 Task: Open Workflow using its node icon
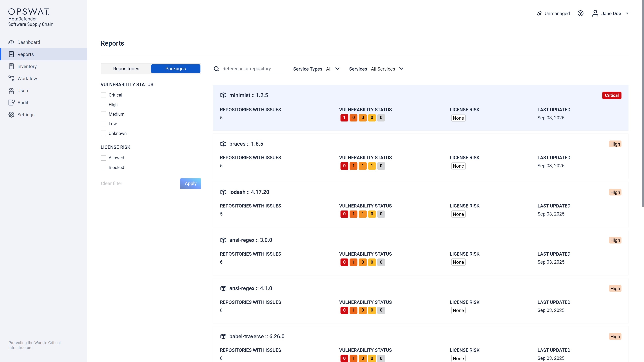pyautogui.click(x=11, y=78)
